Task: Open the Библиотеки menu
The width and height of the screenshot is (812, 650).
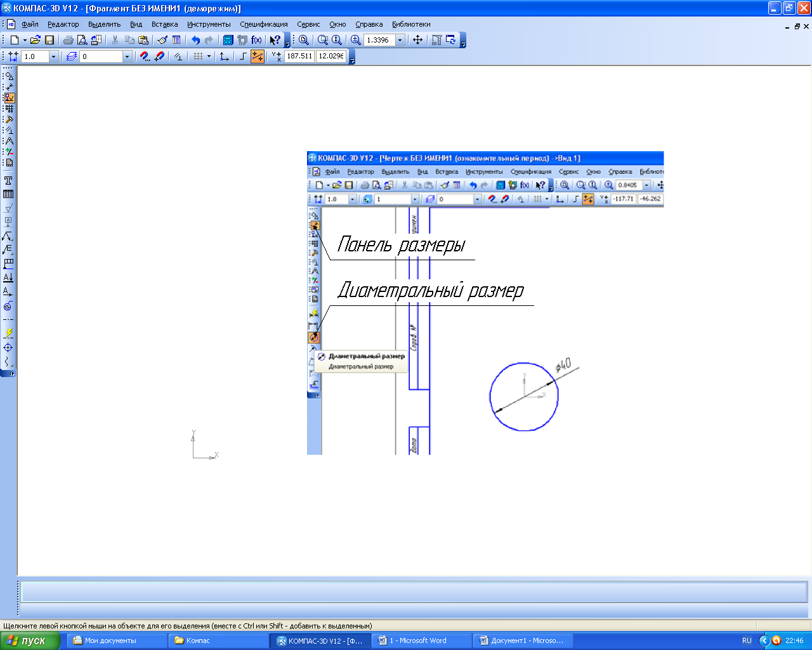Action: coord(411,24)
